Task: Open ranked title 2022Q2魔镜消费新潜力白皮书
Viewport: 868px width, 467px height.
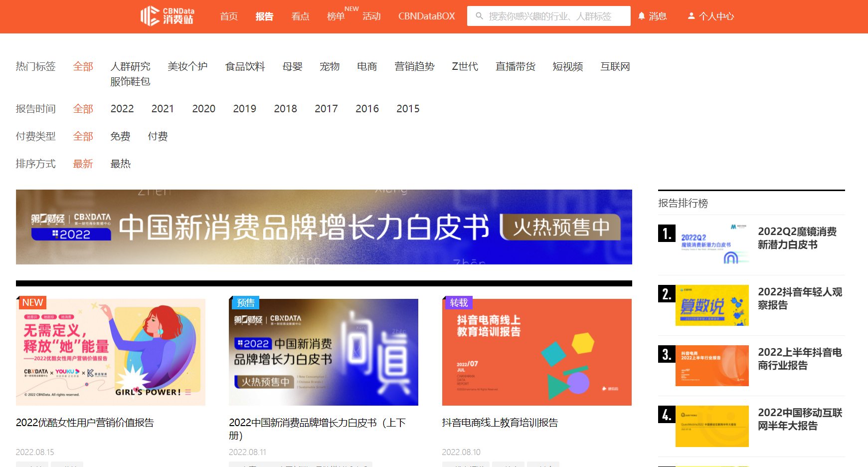Action: tap(798, 238)
